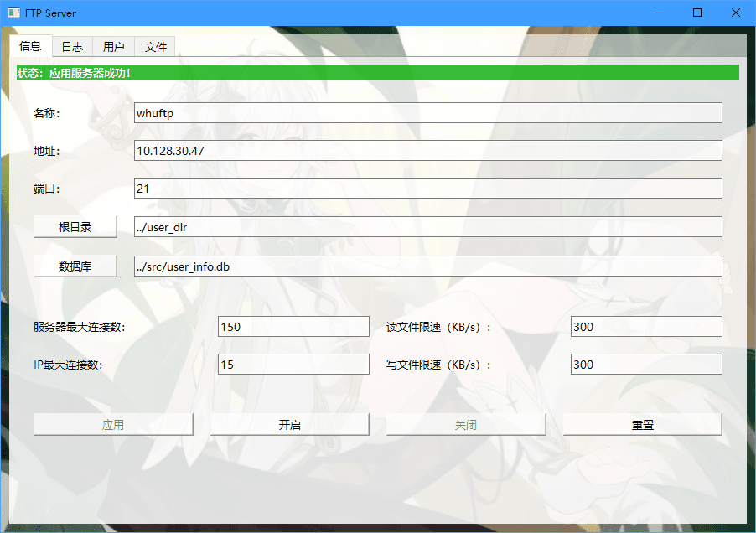The width and height of the screenshot is (756, 533).
Task: Minimize the FTP Server window
Action: [x=660, y=13]
